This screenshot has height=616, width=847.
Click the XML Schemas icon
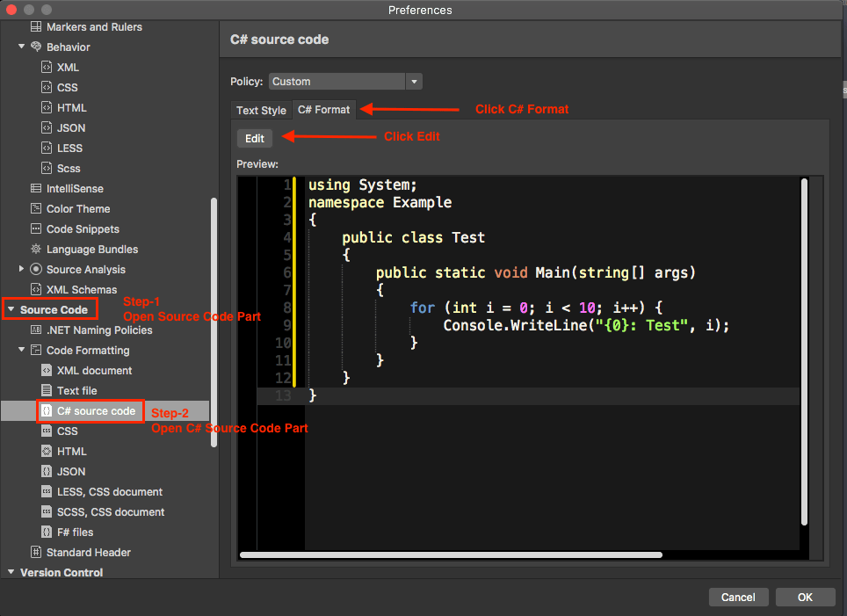[x=36, y=289]
